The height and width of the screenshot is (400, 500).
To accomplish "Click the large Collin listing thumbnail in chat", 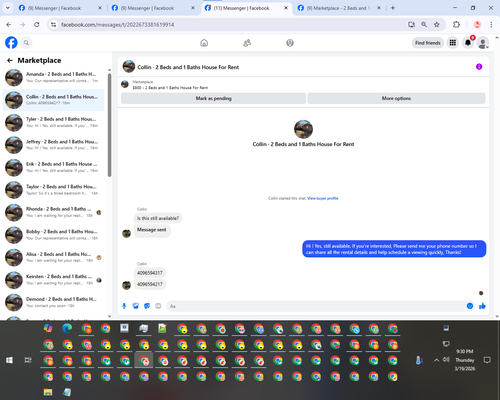I will (303, 129).
